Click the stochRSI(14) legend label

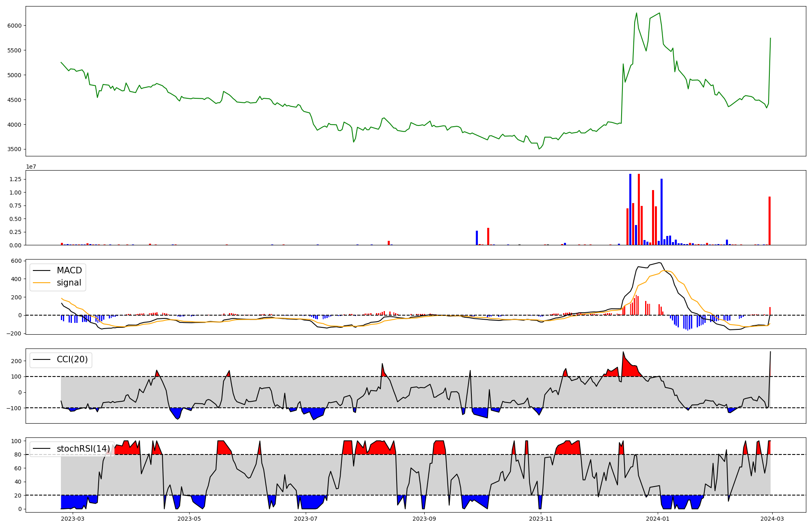click(x=83, y=449)
